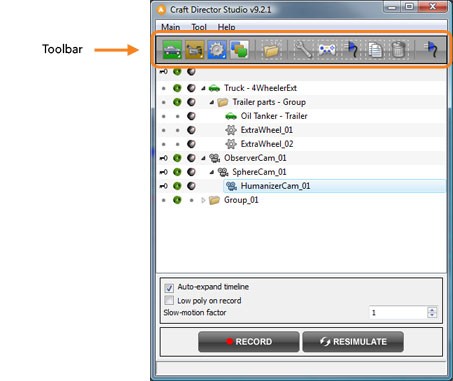Toggle gray sphere on Truck - 4WheelerExt row
Screen dimensions: 453x381
pyautogui.click(x=191, y=88)
